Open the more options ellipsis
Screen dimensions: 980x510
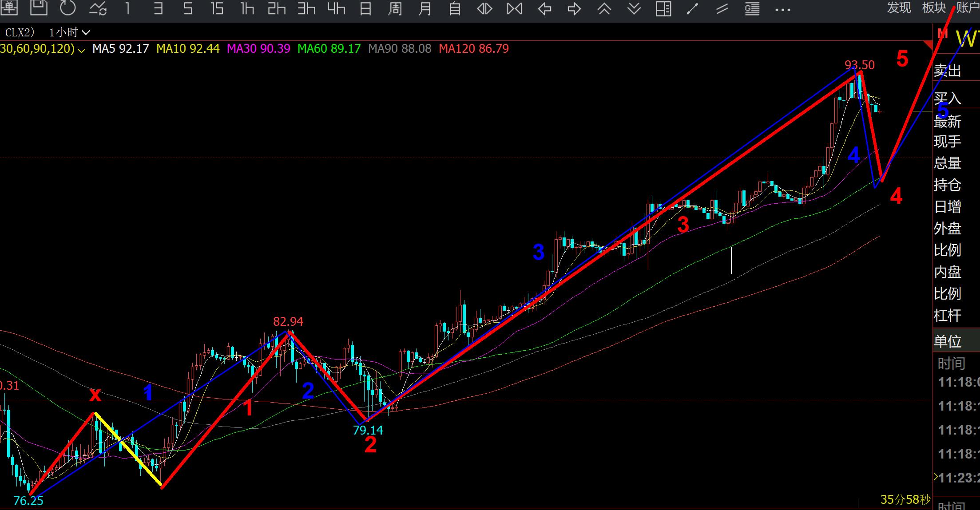point(782,9)
